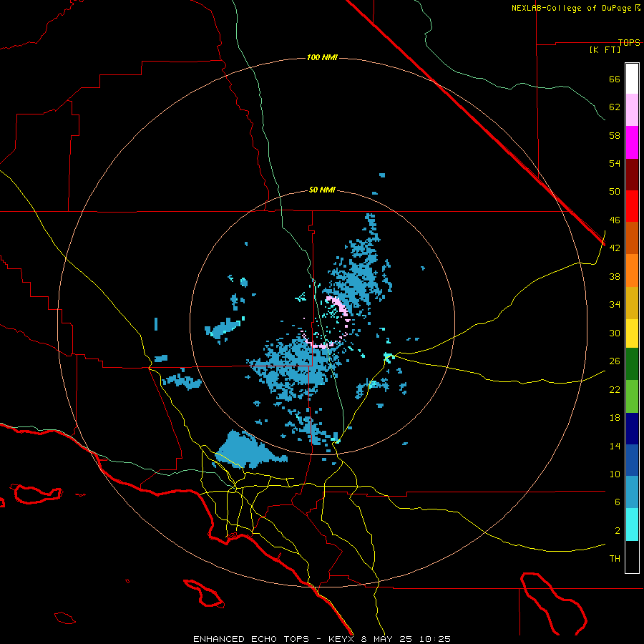Pick the bright orange legend swatch

point(632,270)
